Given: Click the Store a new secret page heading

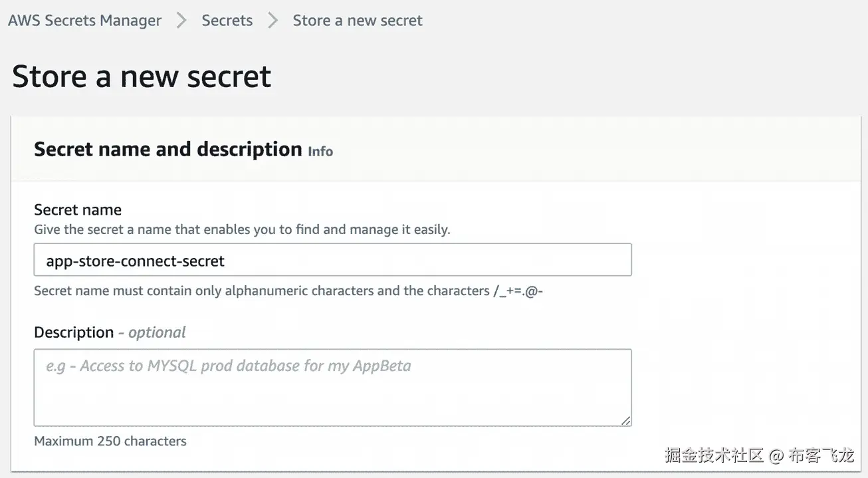Looking at the screenshot, I should 142,76.
